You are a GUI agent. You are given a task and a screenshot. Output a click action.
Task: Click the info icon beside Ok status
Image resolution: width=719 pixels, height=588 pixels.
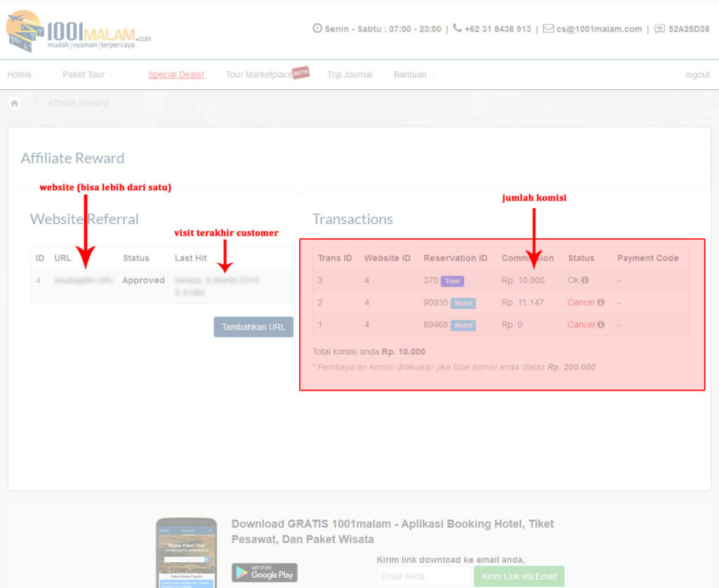pyautogui.click(x=585, y=280)
